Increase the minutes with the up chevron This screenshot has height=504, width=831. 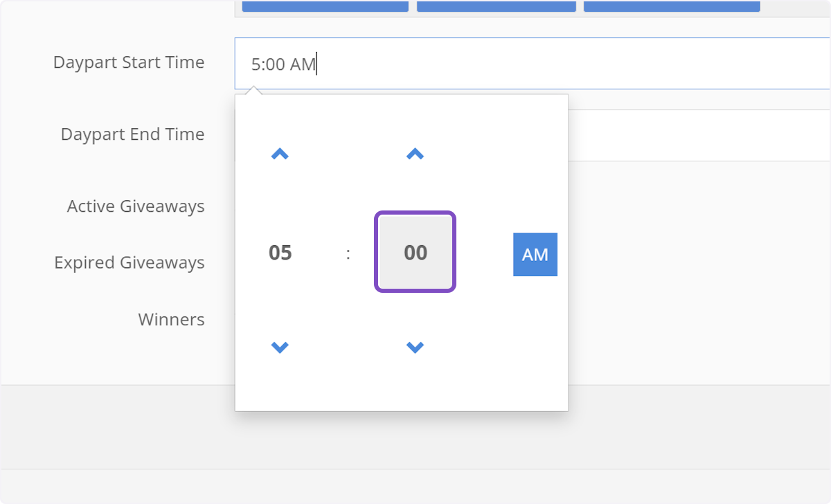pos(415,154)
